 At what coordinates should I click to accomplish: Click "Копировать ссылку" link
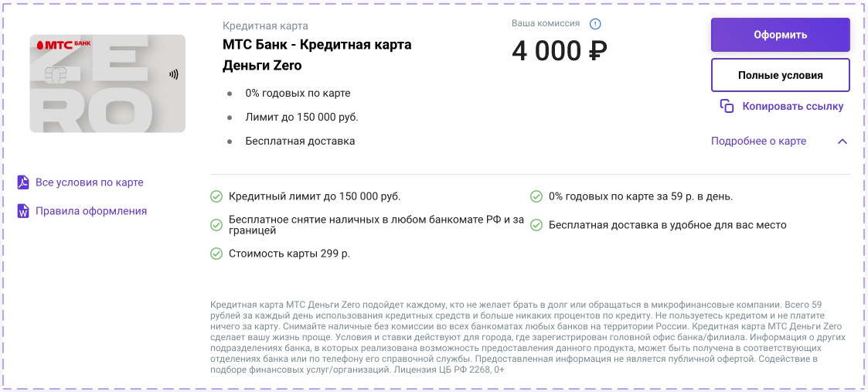pyautogui.click(x=792, y=107)
